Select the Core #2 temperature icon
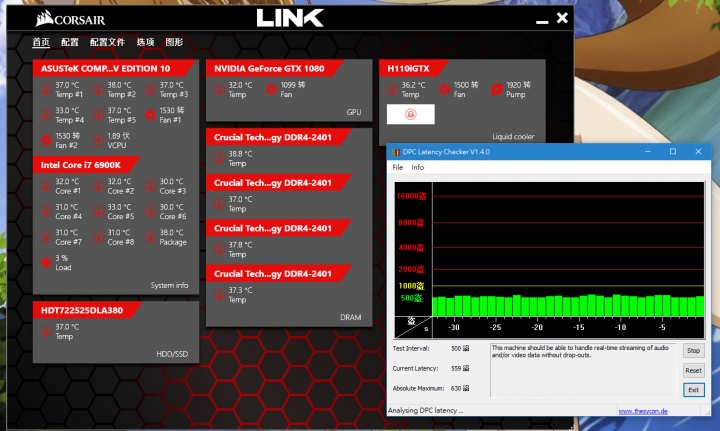 [x=98, y=186]
